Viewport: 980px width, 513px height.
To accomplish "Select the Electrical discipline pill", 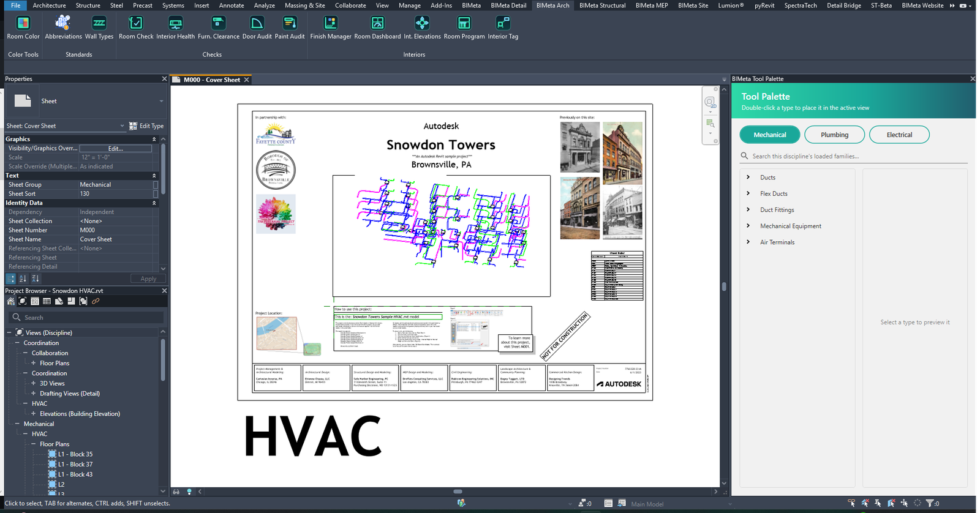I will click(899, 135).
